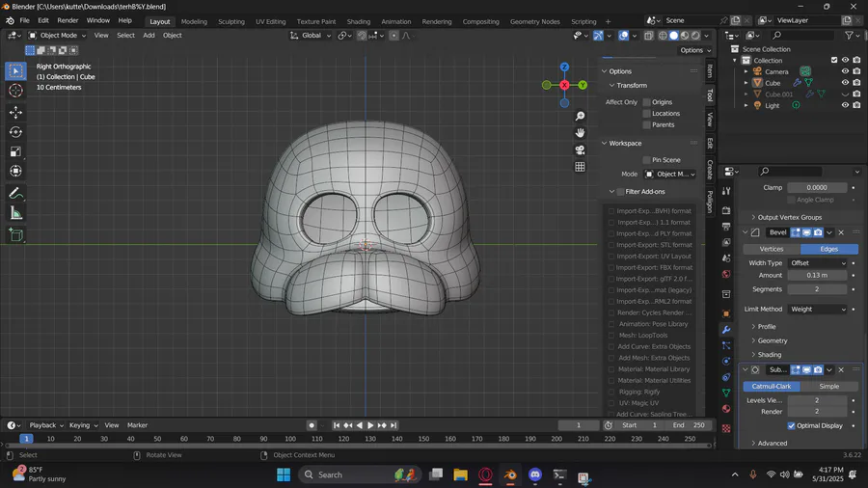Toggle snapping magnet icon
Image resolution: width=868 pixels, height=488 pixels.
tap(362, 36)
